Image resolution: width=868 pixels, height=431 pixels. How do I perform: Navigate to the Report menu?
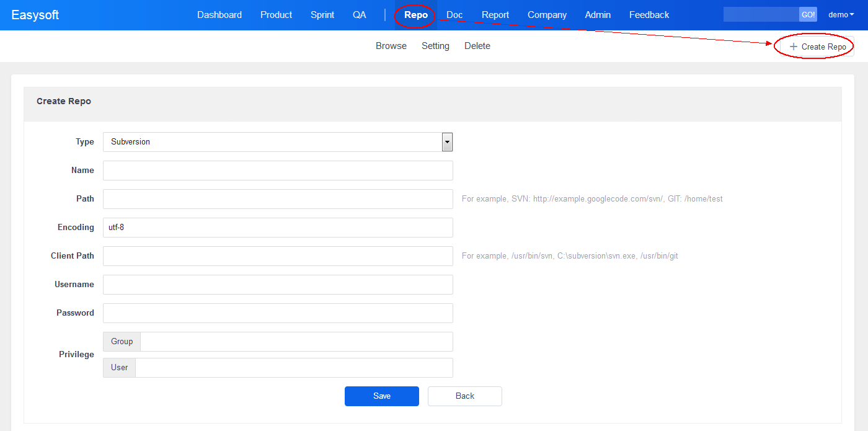(495, 15)
